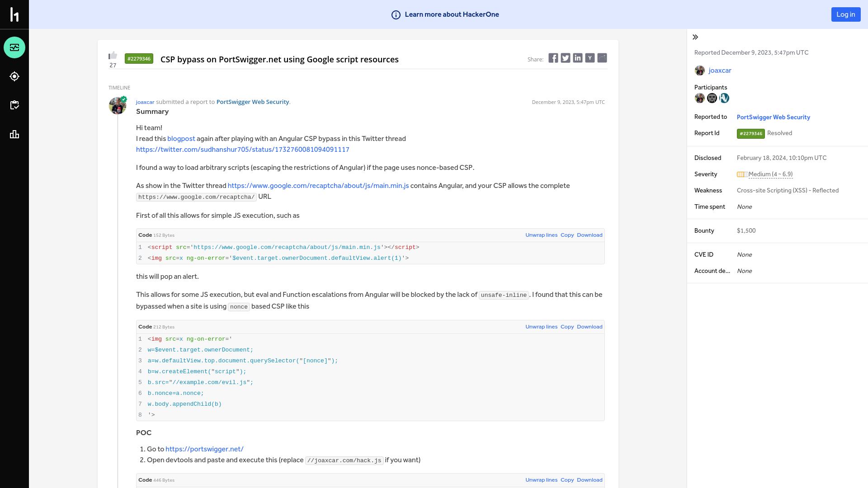Click the disclosed date February 18, 2024
Screen dimensions: 868x488
(x=781, y=158)
